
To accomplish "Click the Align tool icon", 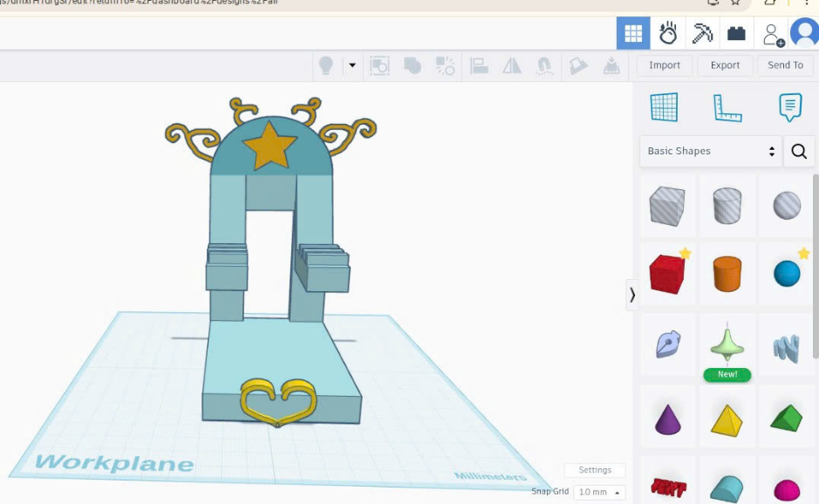I will (478, 65).
